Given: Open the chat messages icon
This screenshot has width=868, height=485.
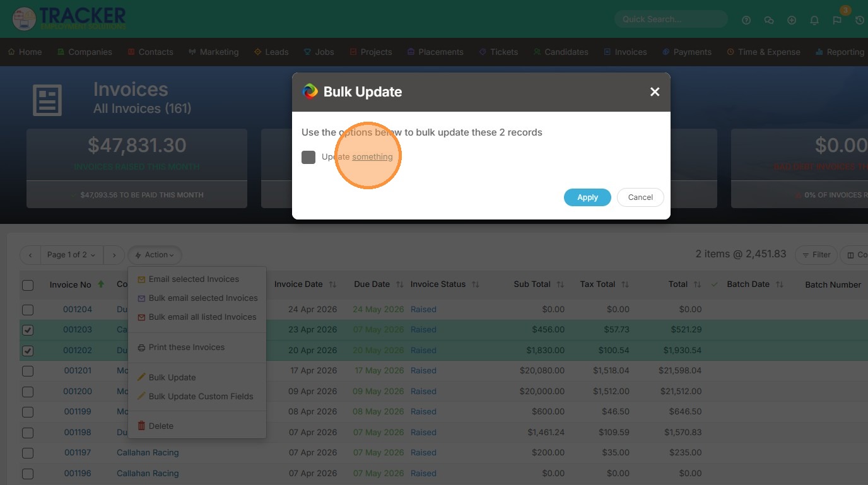Looking at the screenshot, I should (769, 20).
